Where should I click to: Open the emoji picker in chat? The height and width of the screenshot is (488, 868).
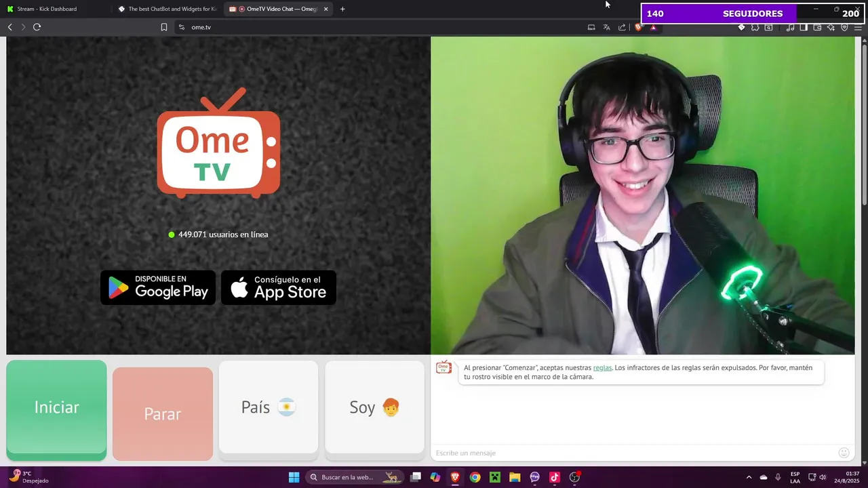[x=844, y=453]
